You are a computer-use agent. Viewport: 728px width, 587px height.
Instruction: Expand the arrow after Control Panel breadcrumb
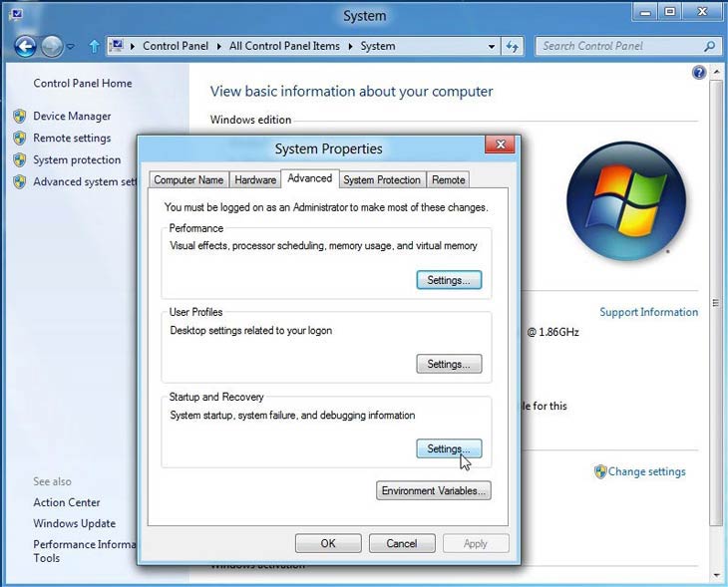(218, 47)
